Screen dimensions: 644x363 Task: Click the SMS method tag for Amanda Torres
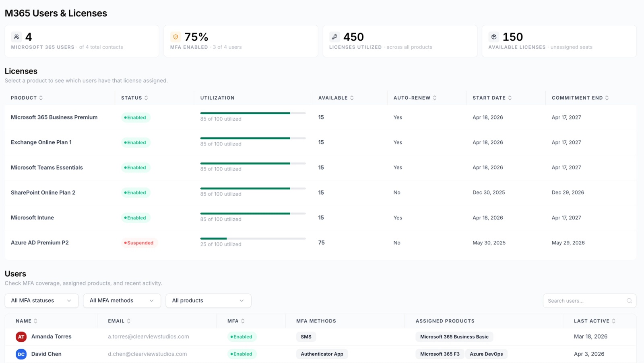coord(306,337)
